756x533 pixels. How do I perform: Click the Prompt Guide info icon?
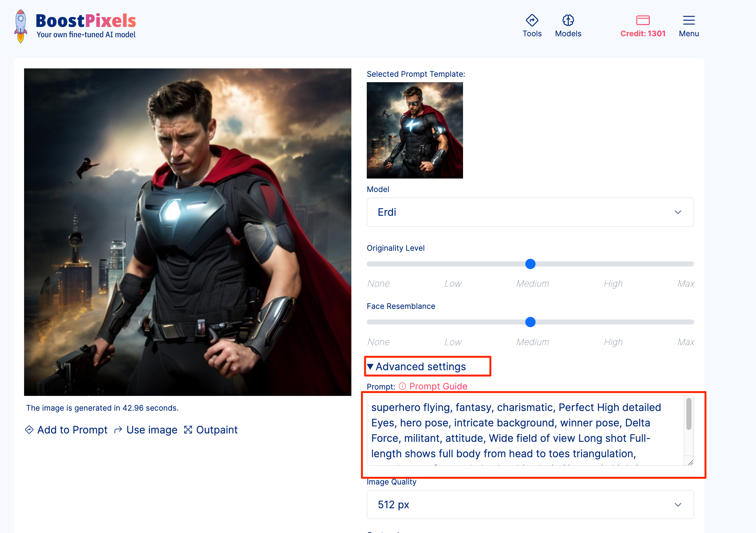click(x=402, y=386)
